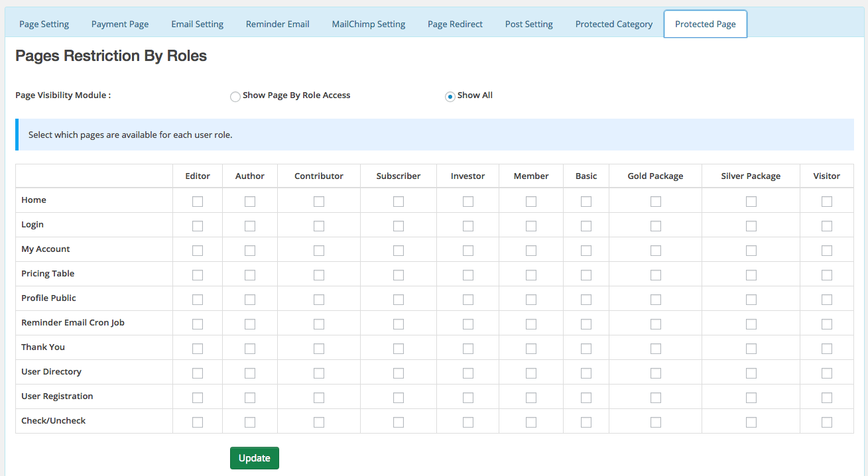Select the Show All radio button
This screenshot has height=476, width=868.
(450, 97)
